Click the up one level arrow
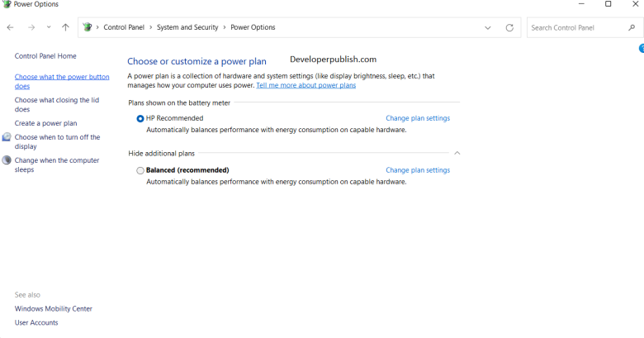The height and width of the screenshot is (338, 644). point(65,27)
